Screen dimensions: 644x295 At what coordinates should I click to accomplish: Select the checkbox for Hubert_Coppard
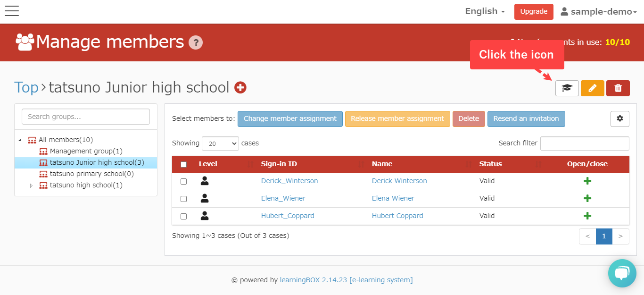tap(184, 216)
